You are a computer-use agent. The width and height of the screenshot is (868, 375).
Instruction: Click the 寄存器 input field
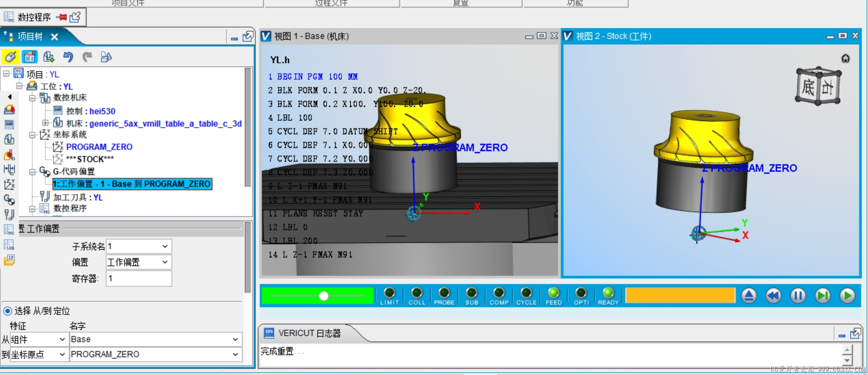point(139,278)
